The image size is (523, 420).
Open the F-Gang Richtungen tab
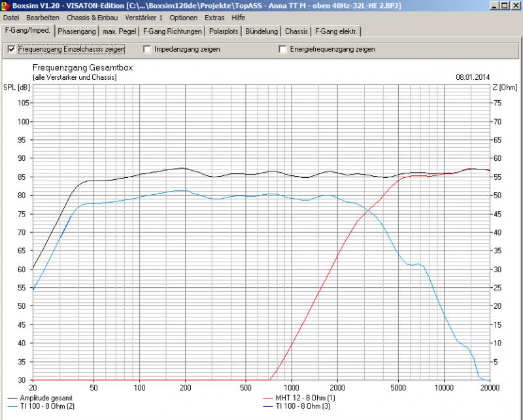172,31
